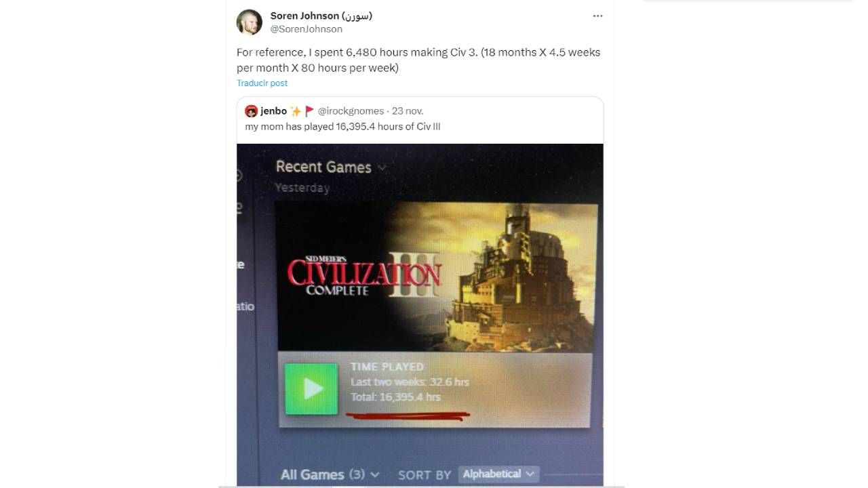This screenshot has height=488, width=868.
Task: Open the @irockgnomes handle in quote
Action: [351, 111]
